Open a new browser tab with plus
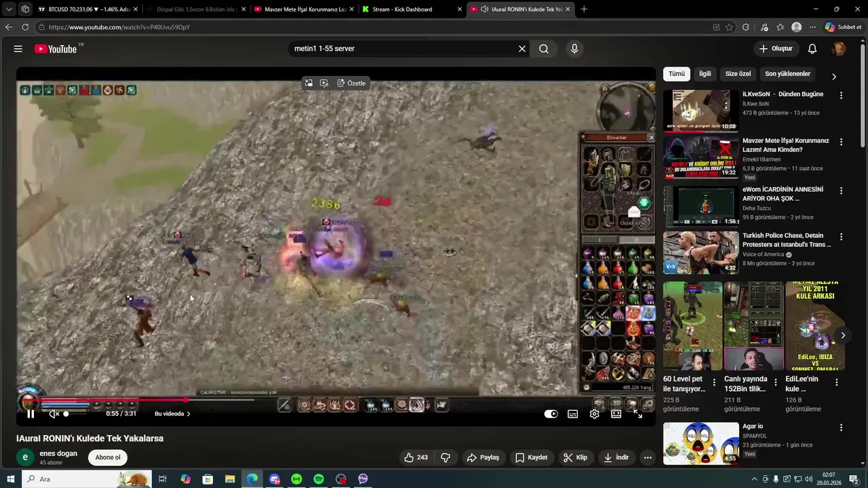Image resolution: width=868 pixels, height=488 pixels. click(584, 9)
